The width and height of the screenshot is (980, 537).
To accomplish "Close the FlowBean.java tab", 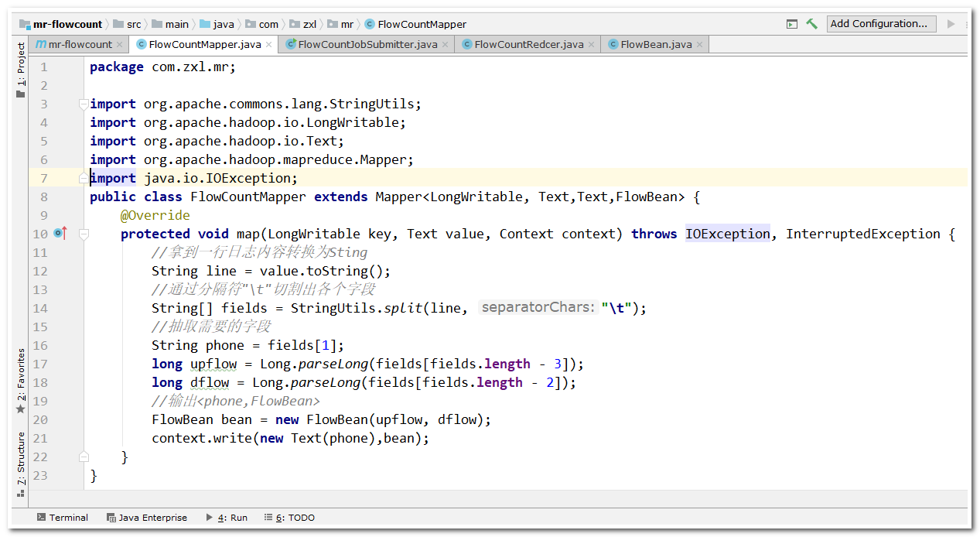I will click(700, 45).
